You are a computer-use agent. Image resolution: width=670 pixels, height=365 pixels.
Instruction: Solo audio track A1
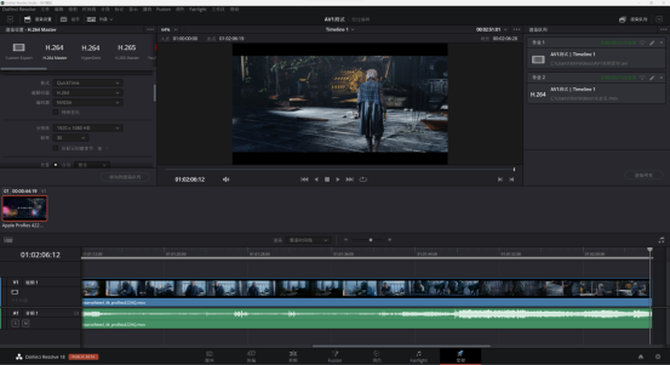tap(15, 324)
